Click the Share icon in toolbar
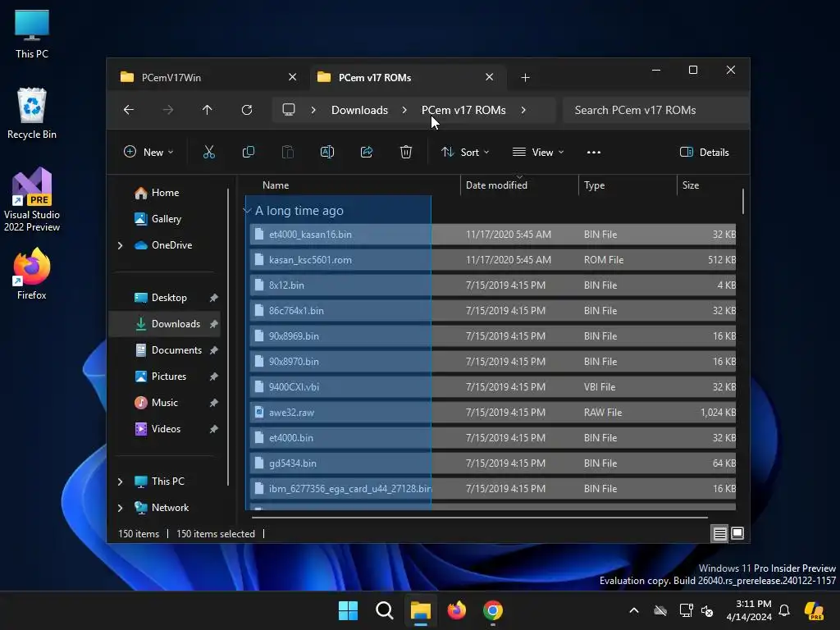Screen dimensions: 840x630 (367, 152)
